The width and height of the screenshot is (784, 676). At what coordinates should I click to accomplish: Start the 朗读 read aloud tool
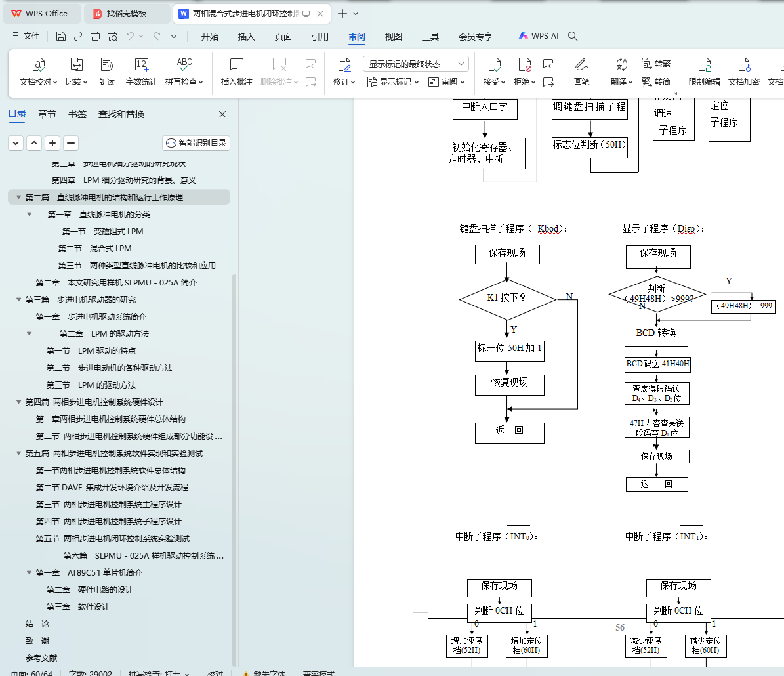point(107,72)
